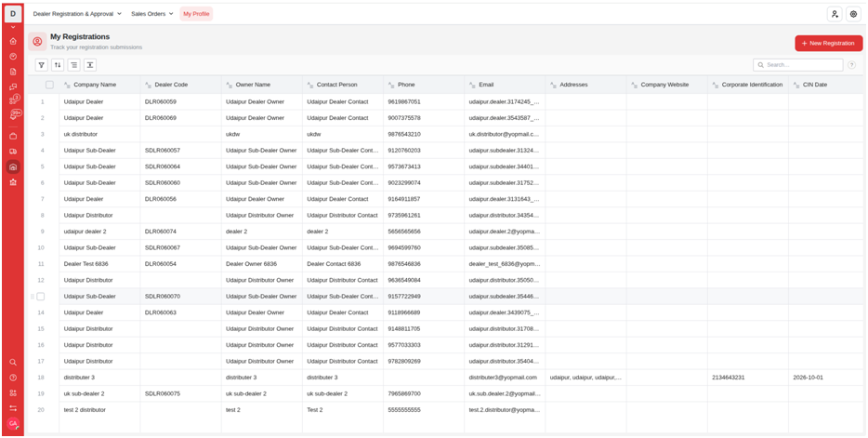Select the SDLR060057 dealer code cell
The width and height of the screenshot is (868, 438).
coord(180,151)
